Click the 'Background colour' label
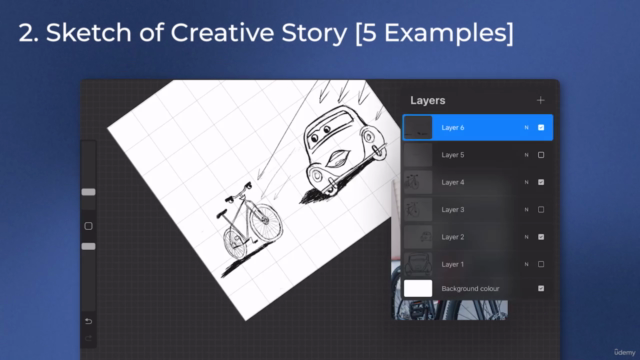This screenshot has height=360, width=640. tap(470, 288)
